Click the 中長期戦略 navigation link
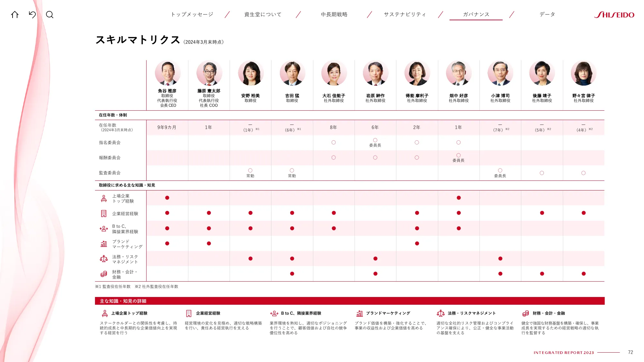Viewport: 644px width, 362px height. click(334, 14)
